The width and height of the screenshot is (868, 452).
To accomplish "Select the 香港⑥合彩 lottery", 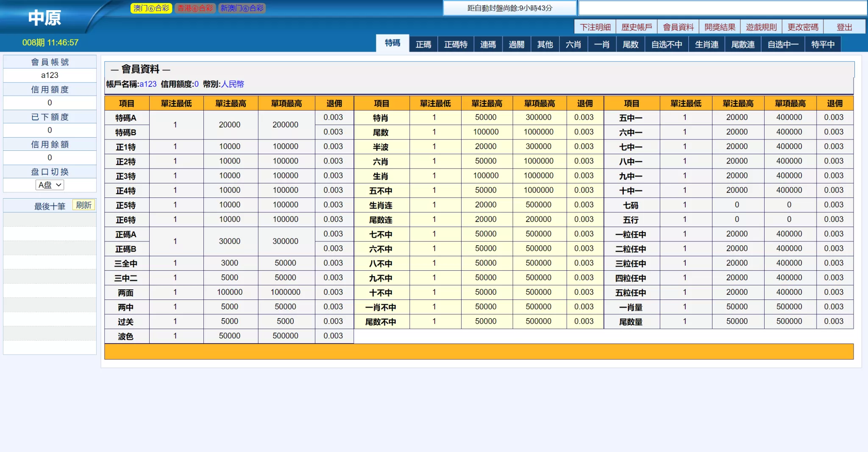I will (x=195, y=8).
